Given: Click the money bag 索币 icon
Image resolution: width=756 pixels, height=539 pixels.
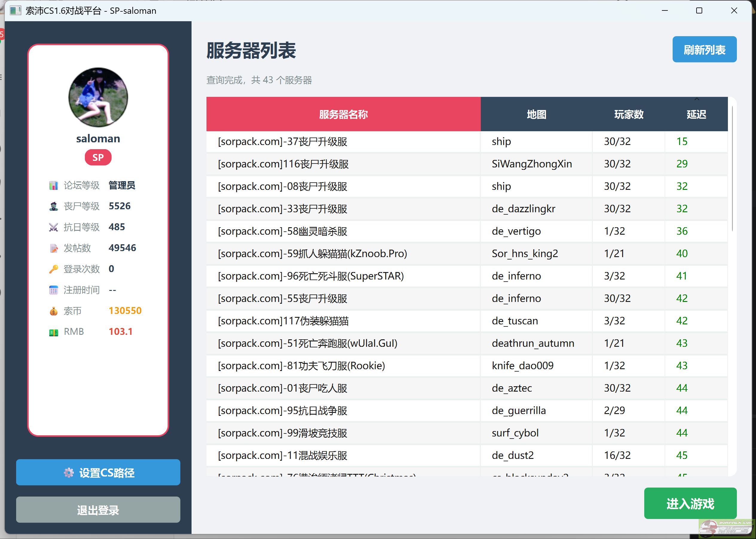Looking at the screenshot, I should [53, 311].
